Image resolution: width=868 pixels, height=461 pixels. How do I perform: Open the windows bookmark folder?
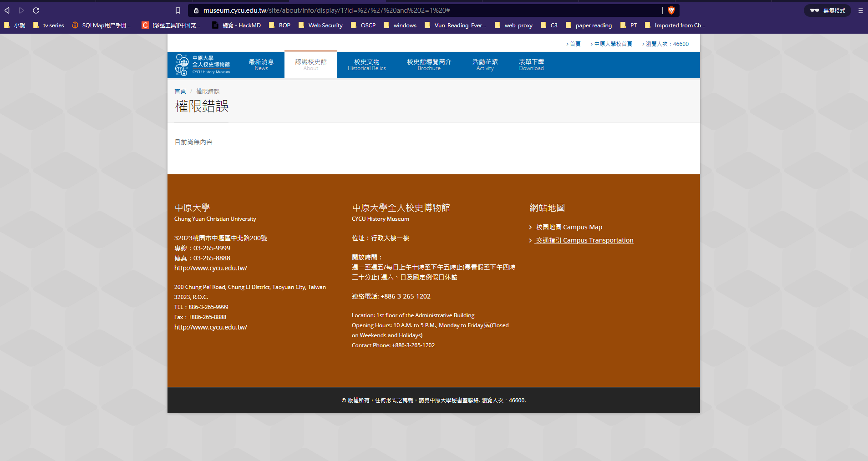[x=400, y=25]
